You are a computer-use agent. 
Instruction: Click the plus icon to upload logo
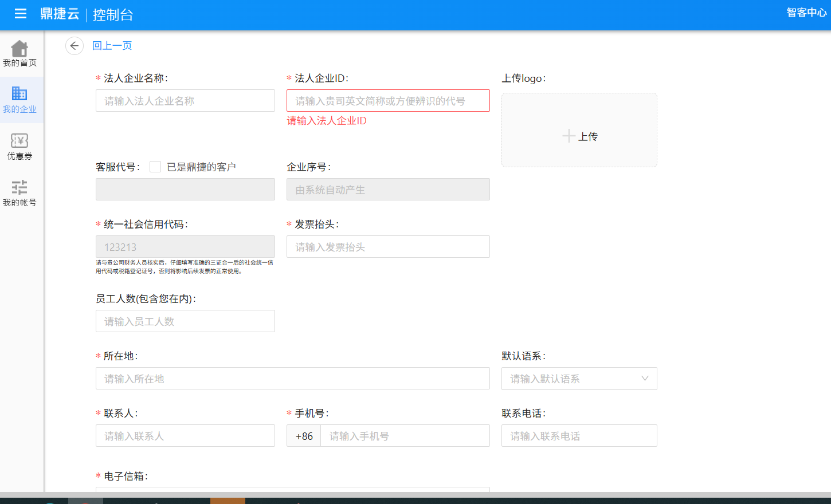(569, 136)
